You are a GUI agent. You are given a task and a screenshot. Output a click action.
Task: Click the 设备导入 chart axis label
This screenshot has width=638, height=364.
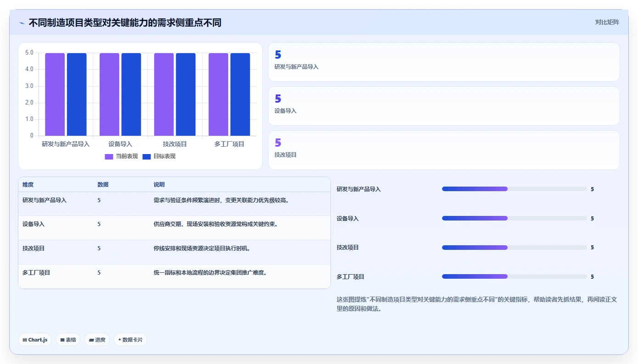pos(120,144)
